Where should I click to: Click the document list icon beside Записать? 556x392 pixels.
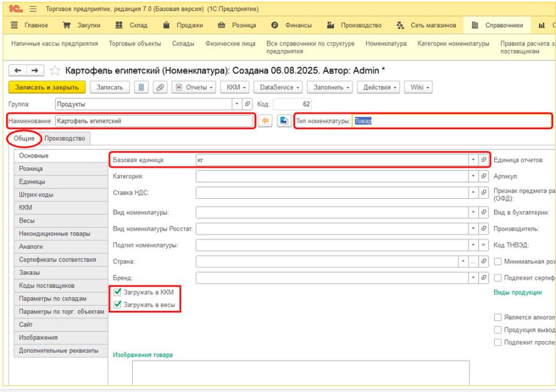tap(141, 87)
